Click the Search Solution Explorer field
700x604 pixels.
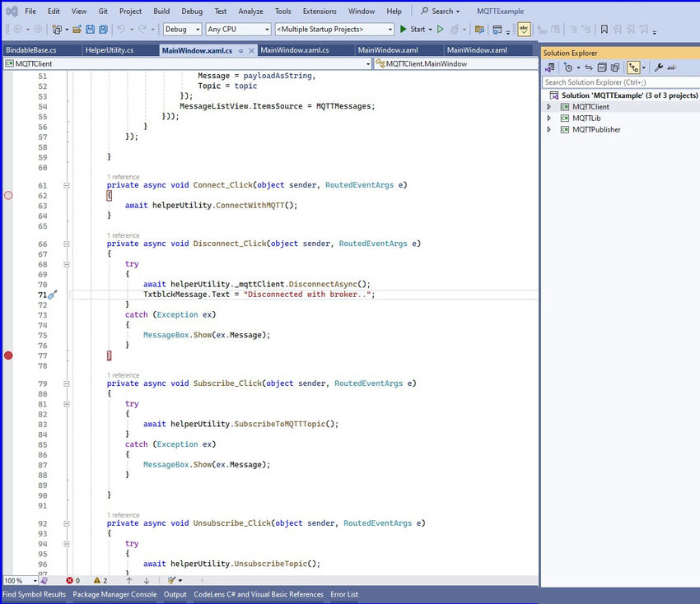point(618,82)
